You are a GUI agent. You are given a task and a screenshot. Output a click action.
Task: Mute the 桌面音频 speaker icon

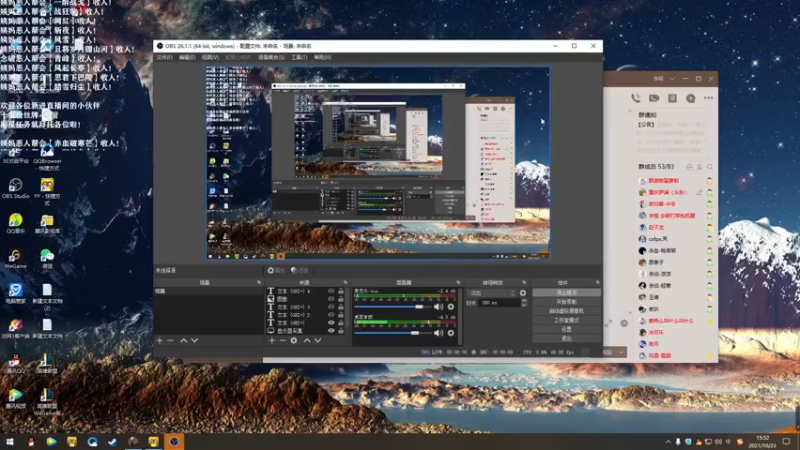click(438, 333)
